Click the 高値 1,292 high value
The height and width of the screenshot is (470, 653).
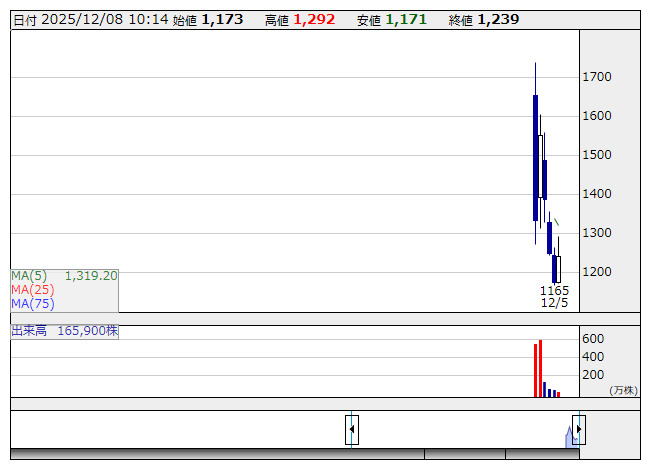(x=300, y=19)
